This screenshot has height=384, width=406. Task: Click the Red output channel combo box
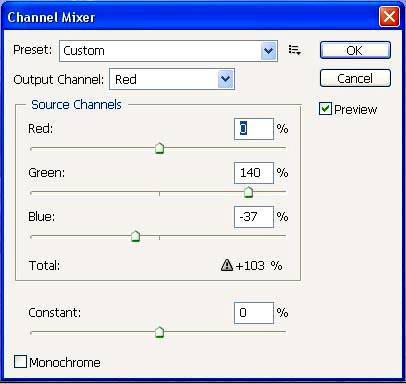[172, 79]
